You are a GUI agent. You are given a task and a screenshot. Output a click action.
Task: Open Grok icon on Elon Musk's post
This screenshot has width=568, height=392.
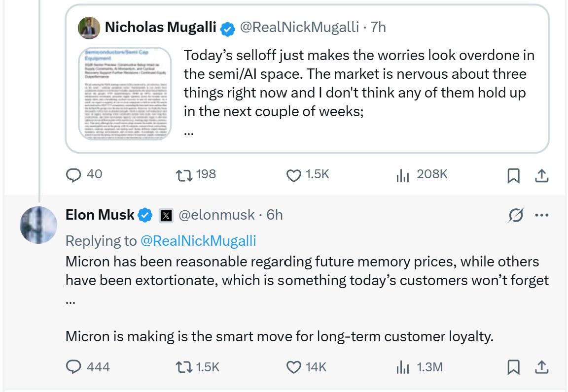515,215
